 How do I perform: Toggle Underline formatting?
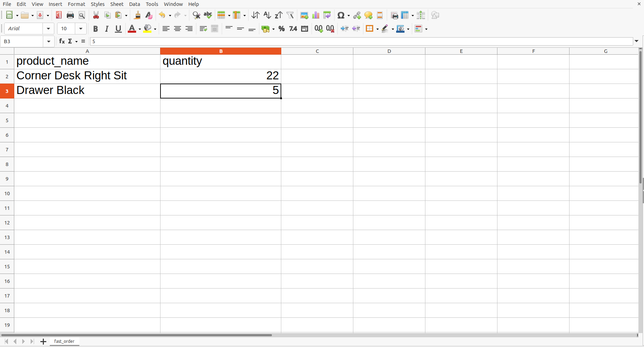118,29
